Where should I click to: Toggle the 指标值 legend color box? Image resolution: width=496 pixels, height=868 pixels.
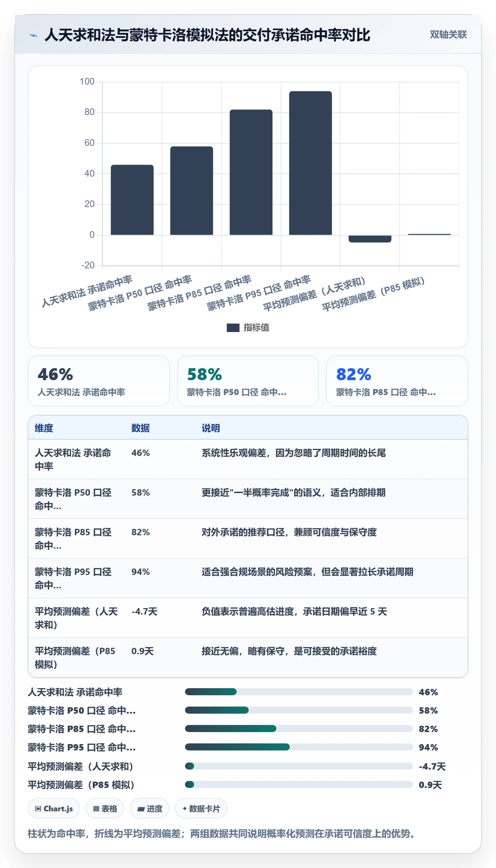point(233,328)
